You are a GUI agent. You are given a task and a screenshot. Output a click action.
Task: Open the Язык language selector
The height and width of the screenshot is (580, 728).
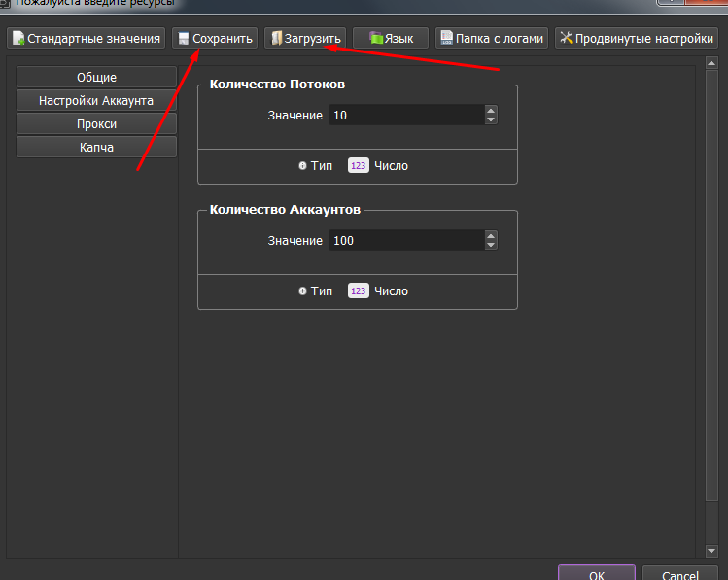(391, 39)
